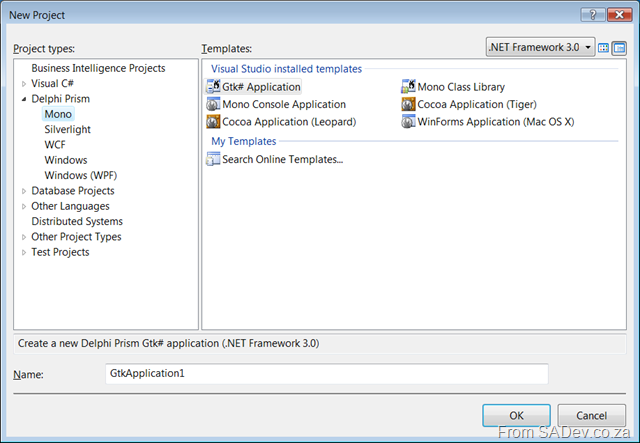Screen dimensions: 640x443
Task: Switch to small icons view
Action: (x=619, y=48)
